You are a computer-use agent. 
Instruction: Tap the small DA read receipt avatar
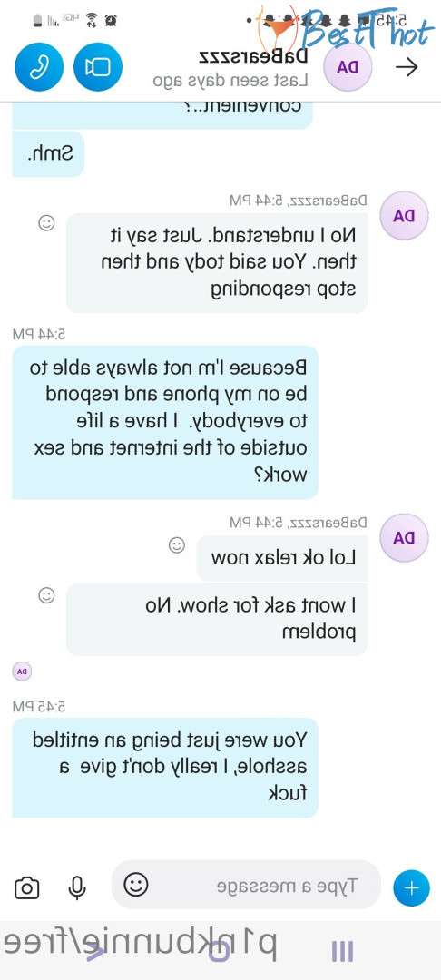(22, 671)
